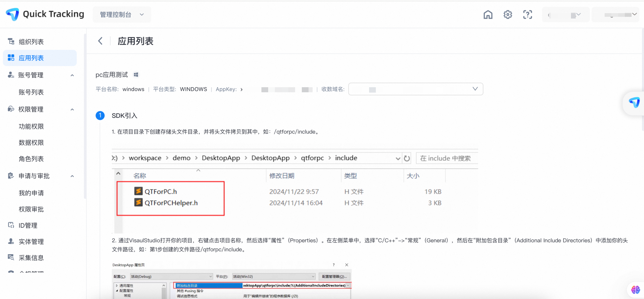This screenshot has height=299, width=644.
Task: Click the 组织列表 sidebar icon
Action: point(11,41)
